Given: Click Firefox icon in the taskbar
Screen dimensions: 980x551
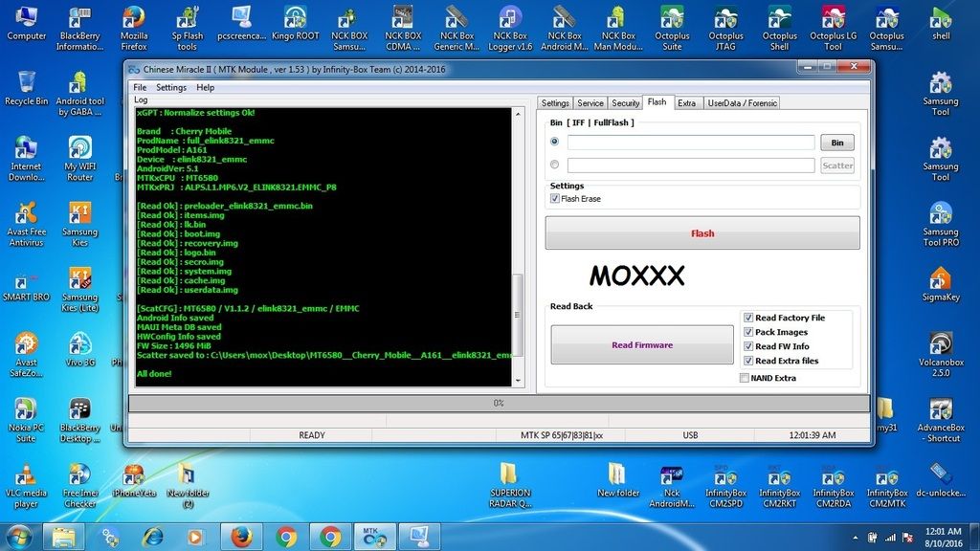Looking at the screenshot, I should click(242, 536).
